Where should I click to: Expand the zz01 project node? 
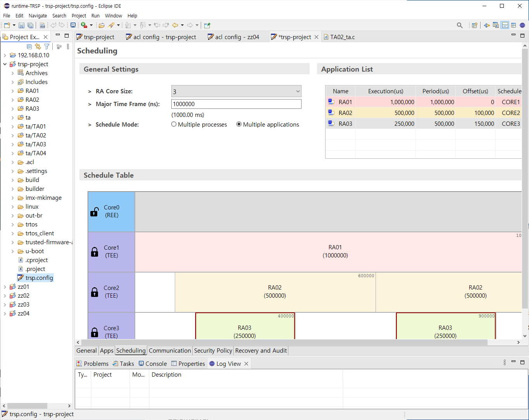[x=5, y=287]
